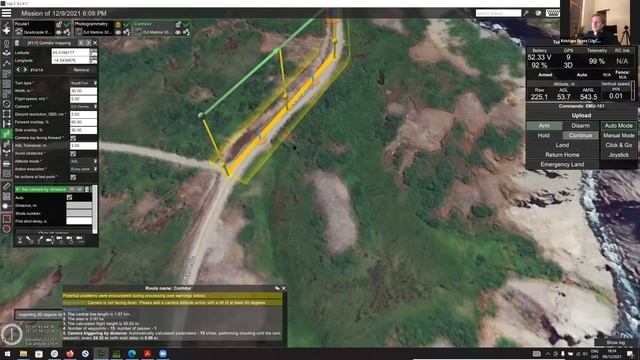This screenshot has width=640, height=360.
Task: Click the compass in bottom left corner
Action: click(12, 334)
